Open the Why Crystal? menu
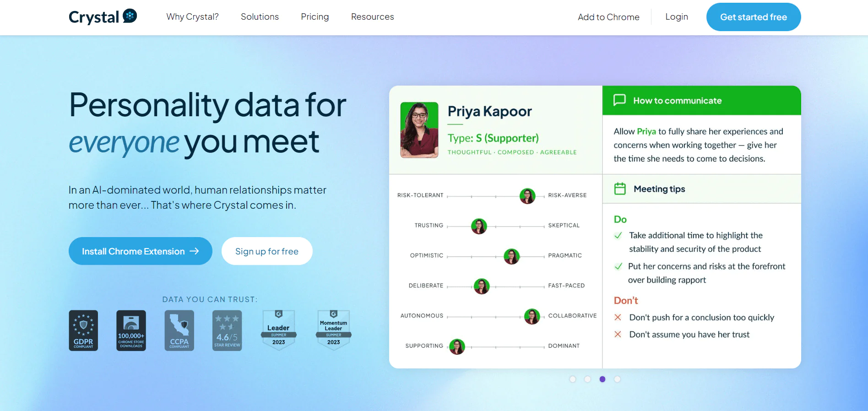This screenshot has height=411, width=868. point(192,17)
